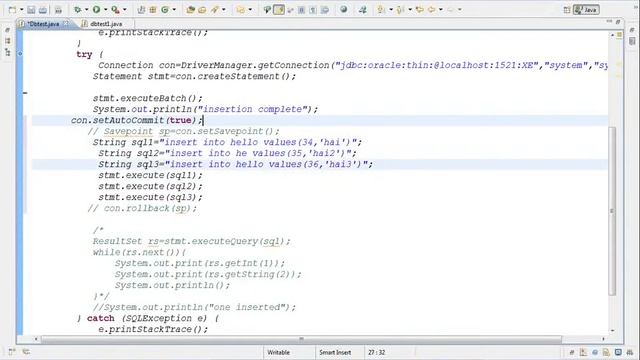The height and width of the screenshot is (360, 640).
Task: Click the horizontal scrollbar thumb
Action: (x=301, y=339)
